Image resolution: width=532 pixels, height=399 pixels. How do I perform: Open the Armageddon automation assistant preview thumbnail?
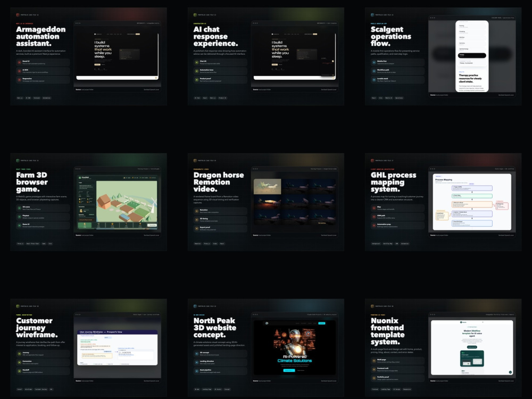pyautogui.click(x=118, y=56)
